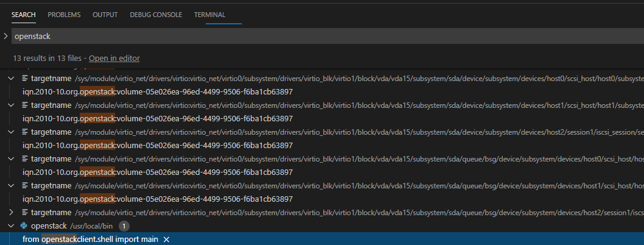Screen dimensions: 644x245
Task: Open iqn match under sda/queue/bsg host1/scsi_host targetname
Action: 158,199
